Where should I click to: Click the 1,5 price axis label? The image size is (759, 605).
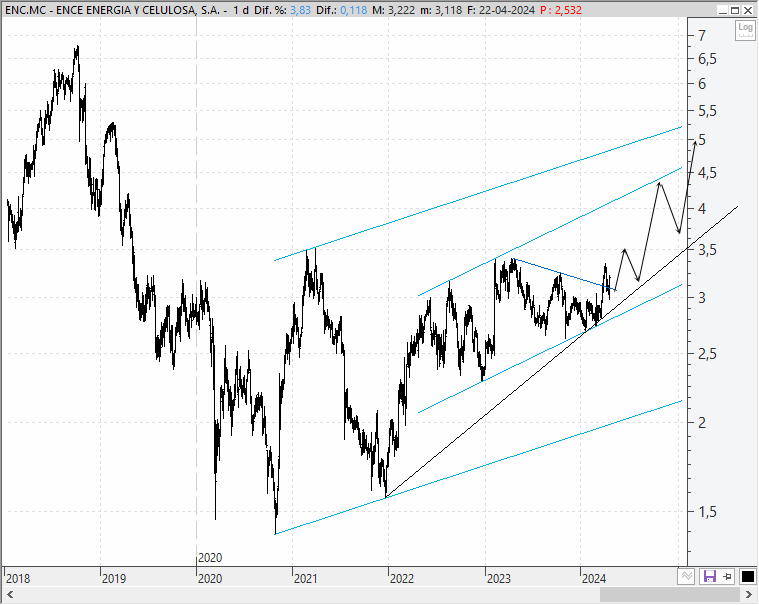click(707, 512)
